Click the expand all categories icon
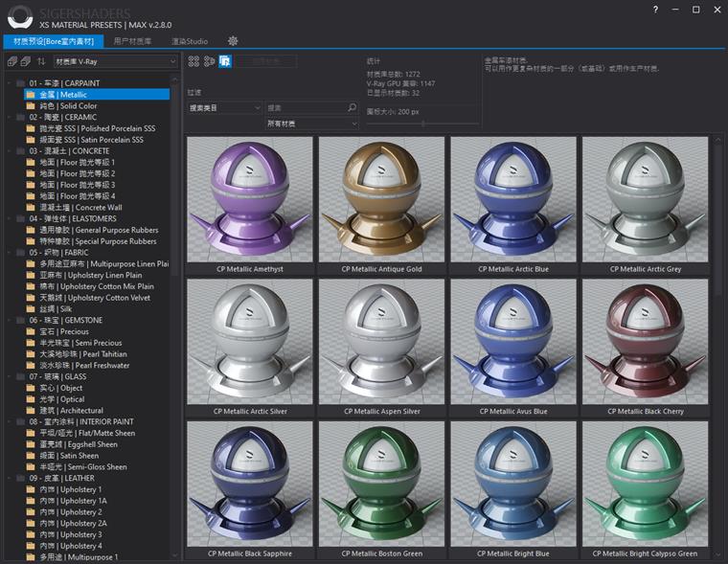 (12, 61)
